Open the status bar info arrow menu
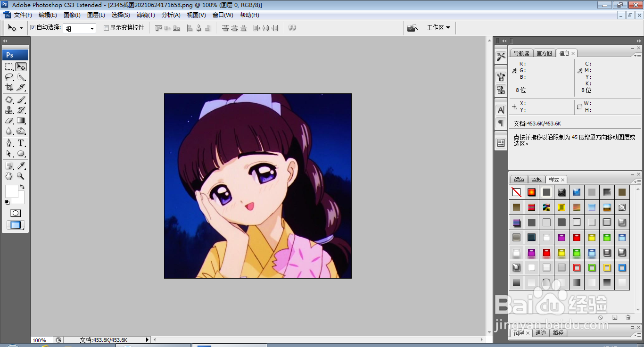Viewport: 644px width, 347px height. (147, 339)
